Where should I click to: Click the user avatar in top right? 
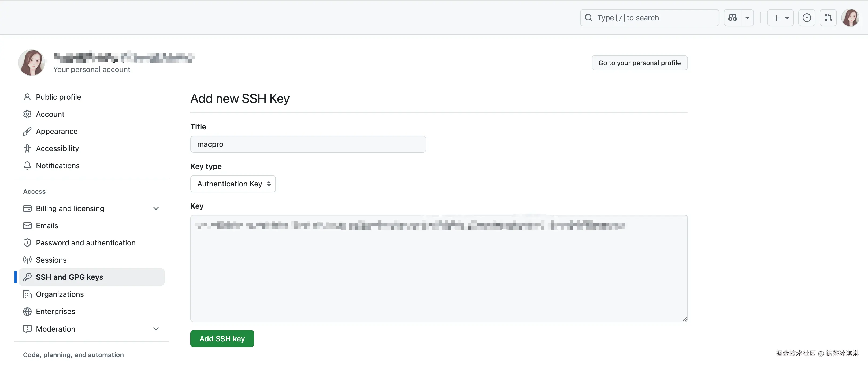click(x=850, y=18)
